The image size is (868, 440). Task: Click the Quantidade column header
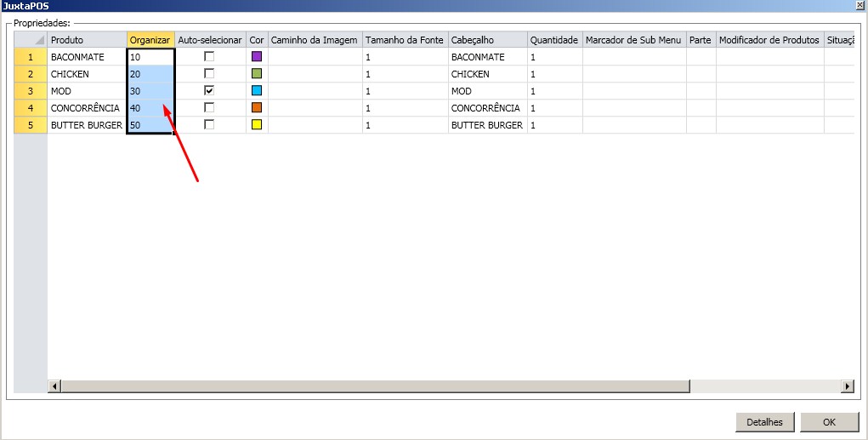554,40
